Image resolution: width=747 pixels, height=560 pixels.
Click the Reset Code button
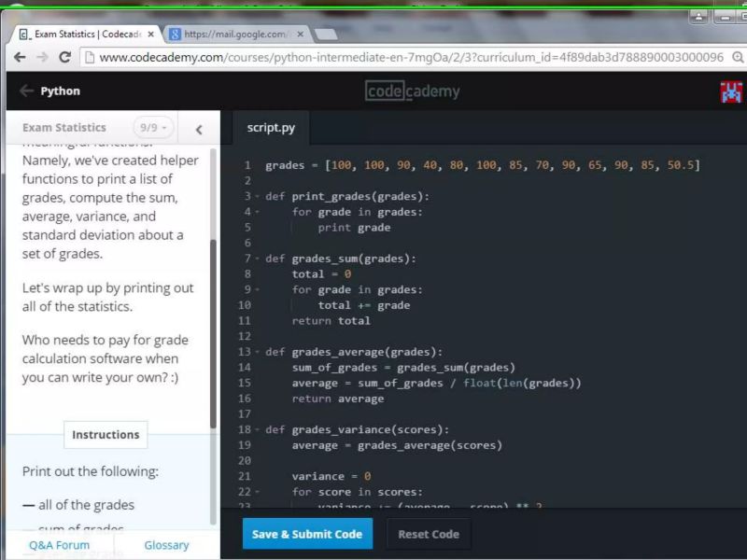coord(428,534)
